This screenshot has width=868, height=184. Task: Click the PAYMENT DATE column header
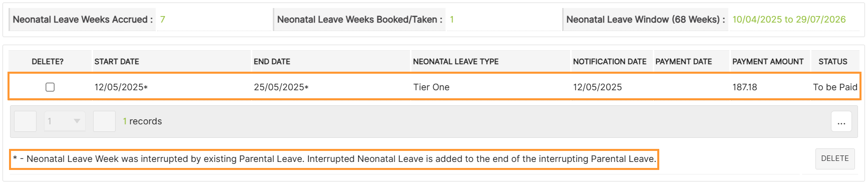684,62
